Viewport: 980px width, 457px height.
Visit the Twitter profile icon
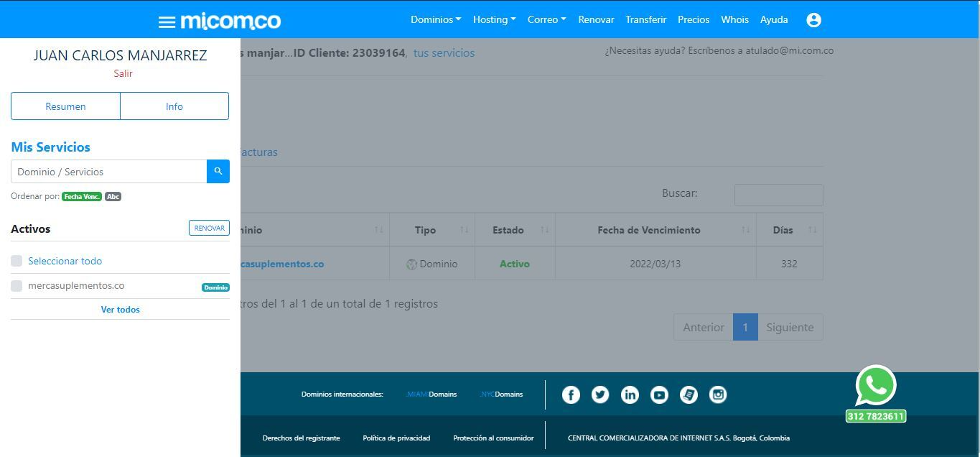point(600,394)
